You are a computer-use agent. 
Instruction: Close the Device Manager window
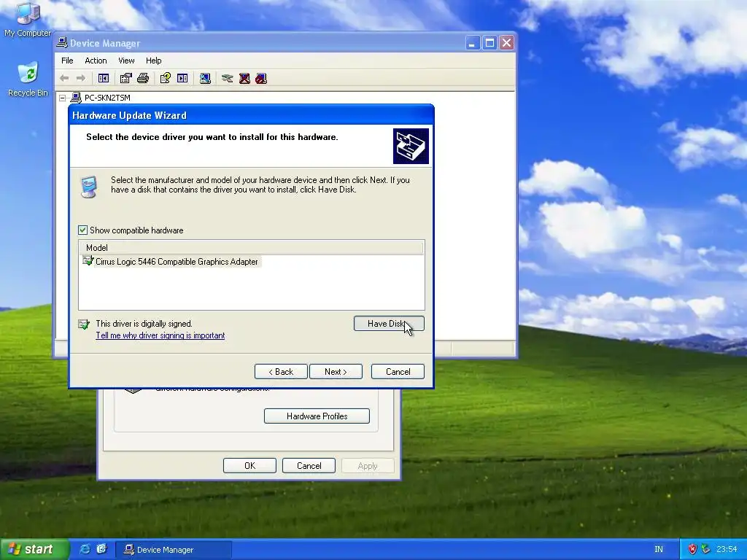[x=507, y=43]
